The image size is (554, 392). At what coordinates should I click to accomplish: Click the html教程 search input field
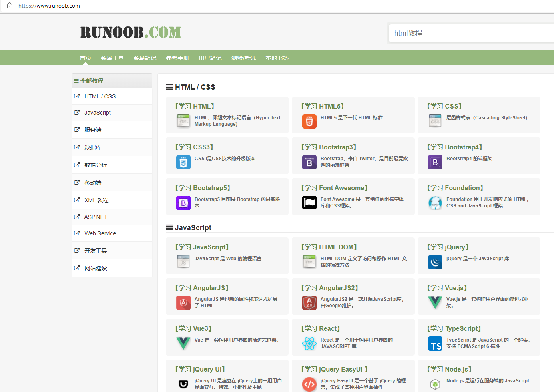[471, 33]
